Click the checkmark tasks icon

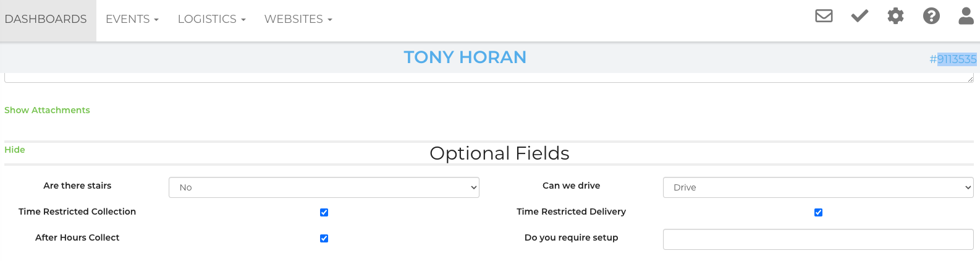[x=860, y=16]
